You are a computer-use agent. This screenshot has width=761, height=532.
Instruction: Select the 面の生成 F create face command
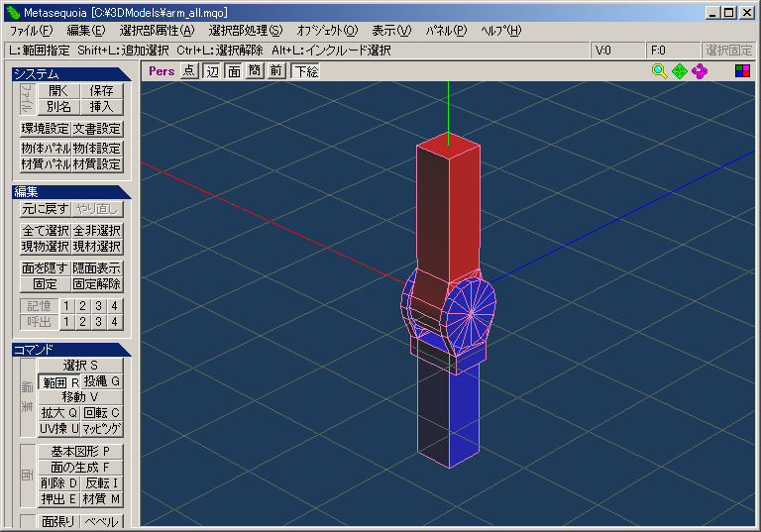click(x=80, y=468)
